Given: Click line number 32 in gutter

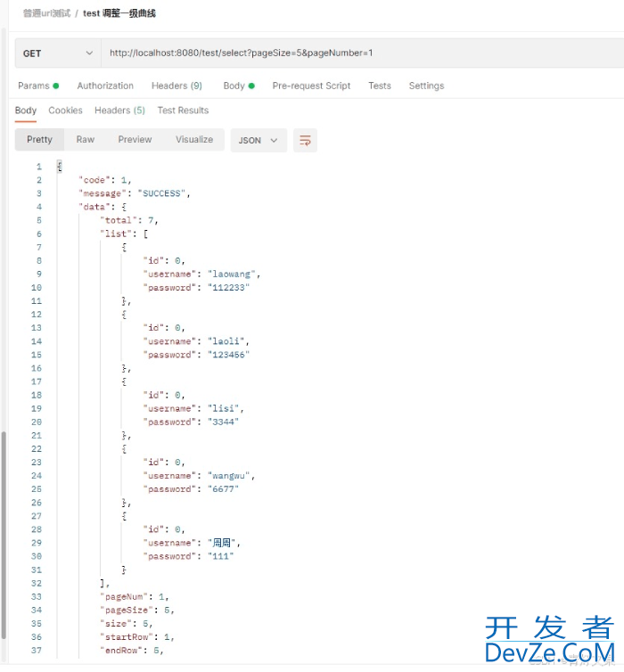Looking at the screenshot, I should coord(37,583).
